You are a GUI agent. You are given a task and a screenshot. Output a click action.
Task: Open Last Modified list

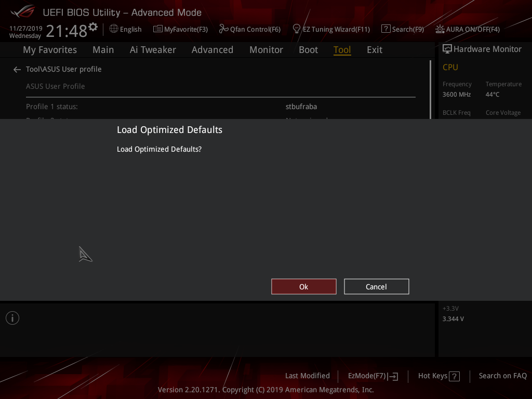tap(308, 376)
